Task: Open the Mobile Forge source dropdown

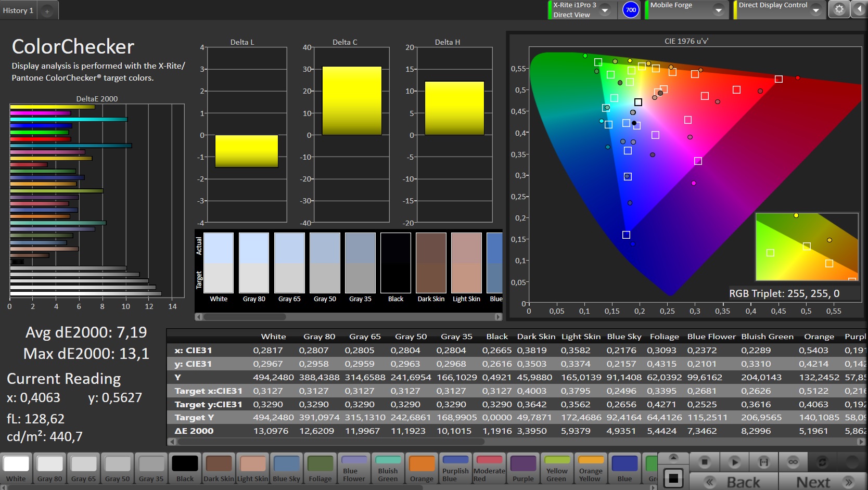Action: coord(718,10)
